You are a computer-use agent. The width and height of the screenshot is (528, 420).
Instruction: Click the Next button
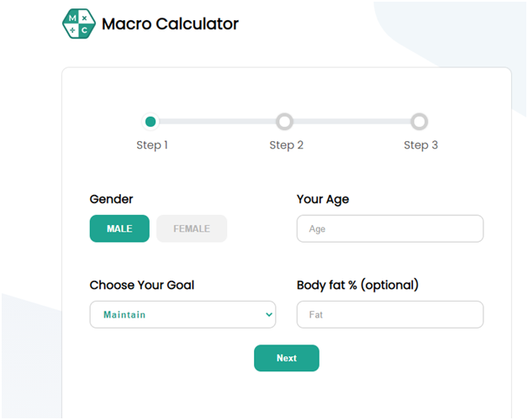(x=287, y=358)
